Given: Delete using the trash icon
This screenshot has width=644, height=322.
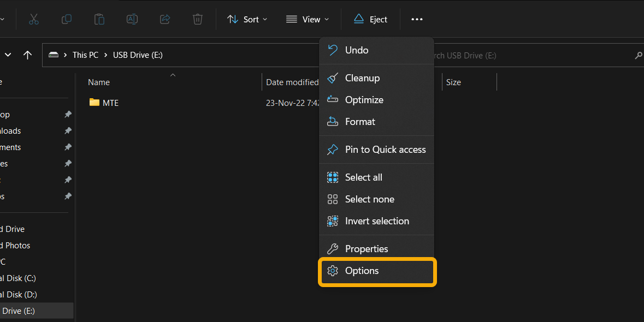Looking at the screenshot, I should [x=197, y=19].
